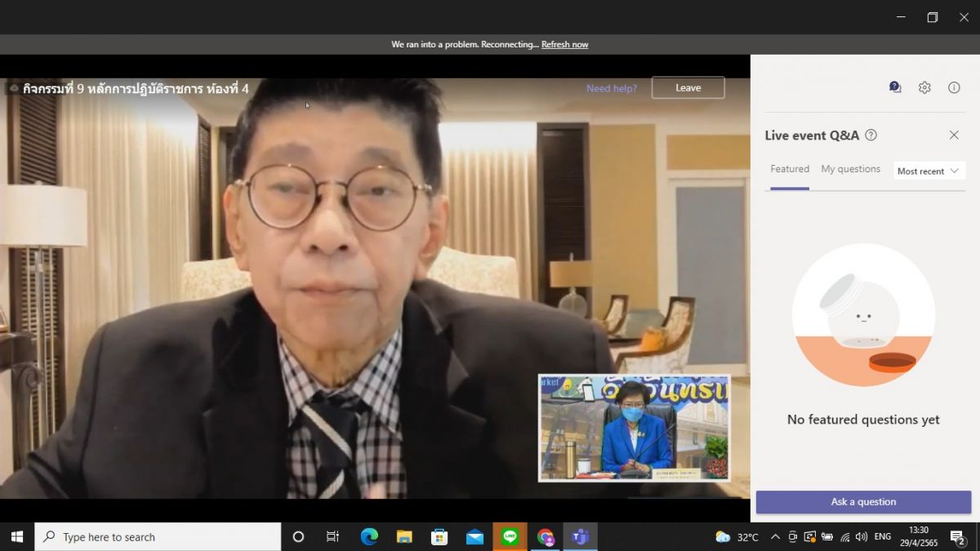Click the Ask a question button
Viewport: 980px width, 551px height.
click(863, 502)
